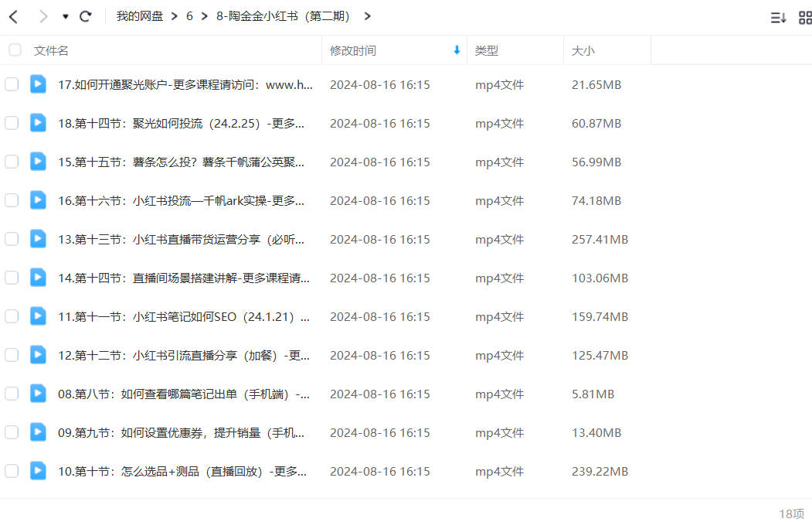Click video icon of 17.如何开通聚光账户
The height and width of the screenshot is (522, 812).
[x=38, y=84]
